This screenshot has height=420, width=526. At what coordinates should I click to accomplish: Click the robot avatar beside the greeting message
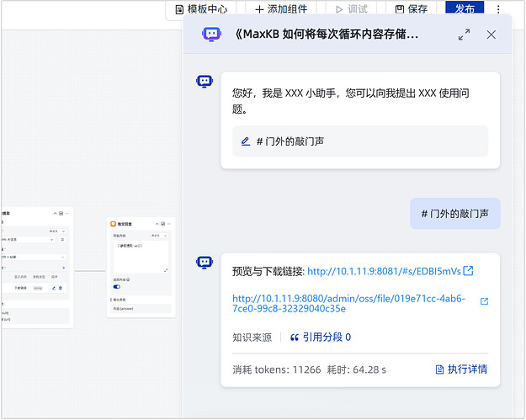[x=205, y=81]
